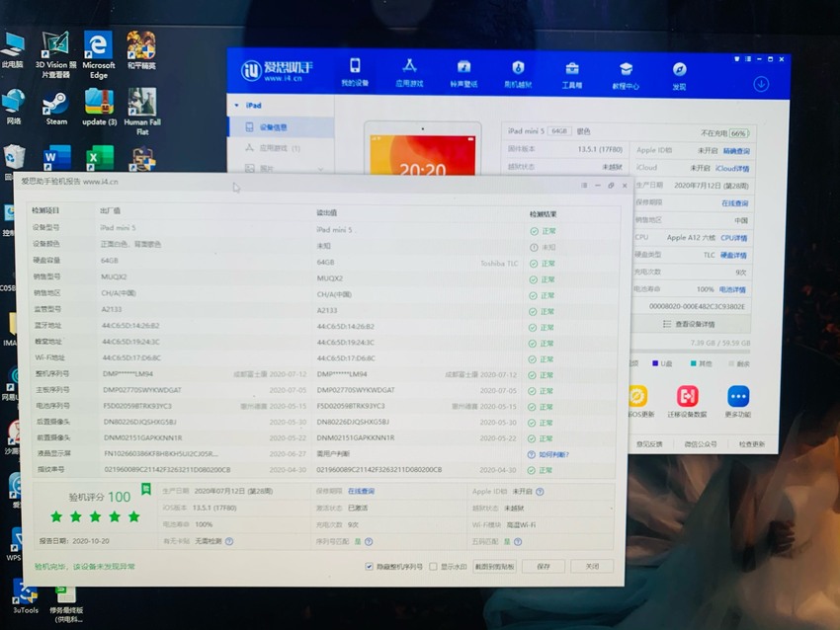Click 检查更新 at i4 window bottom

[x=752, y=444]
